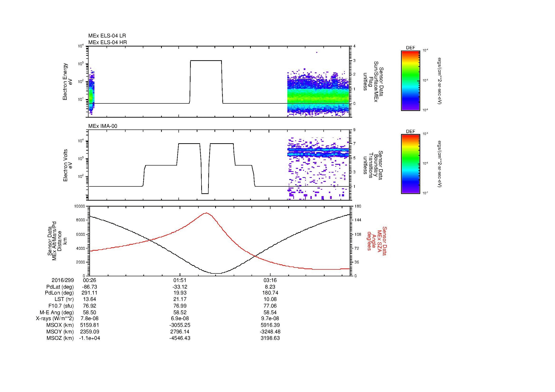Click the PdLon value '291.11'
Viewport: 555px width, 392px height.
(89, 293)
